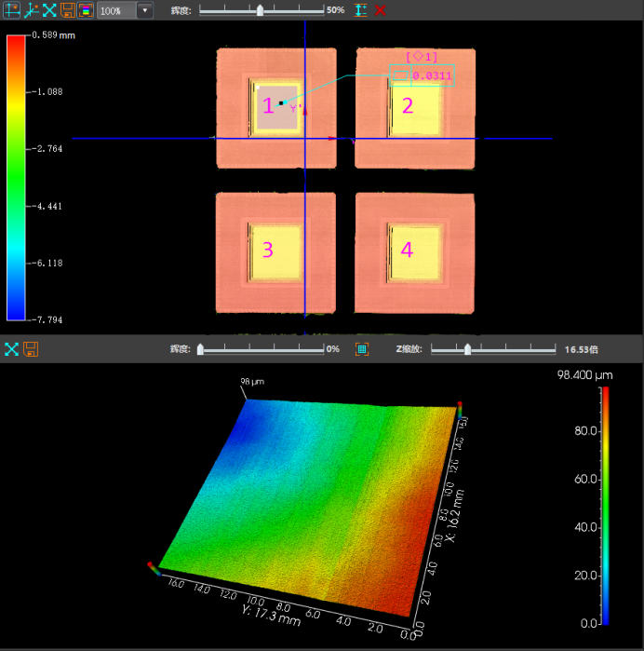The image size is (644, 651).
Task: Click the red X delete icon
Action: coord(380,10)
